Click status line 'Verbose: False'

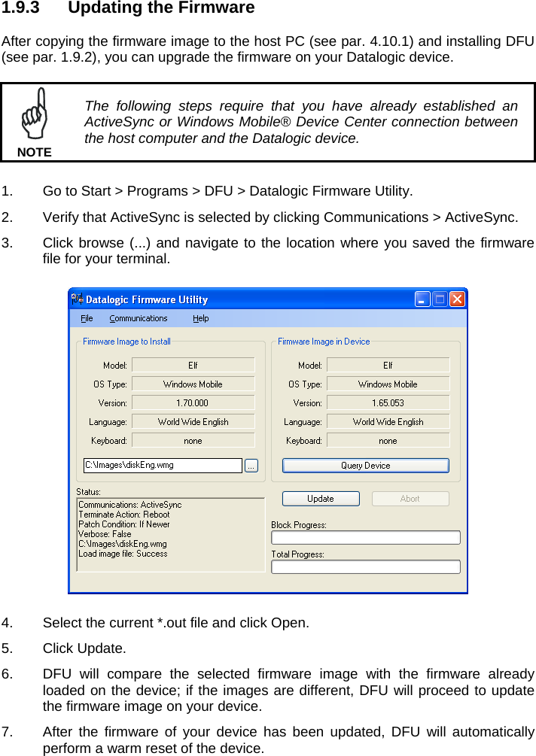click(x=105, y=534)
